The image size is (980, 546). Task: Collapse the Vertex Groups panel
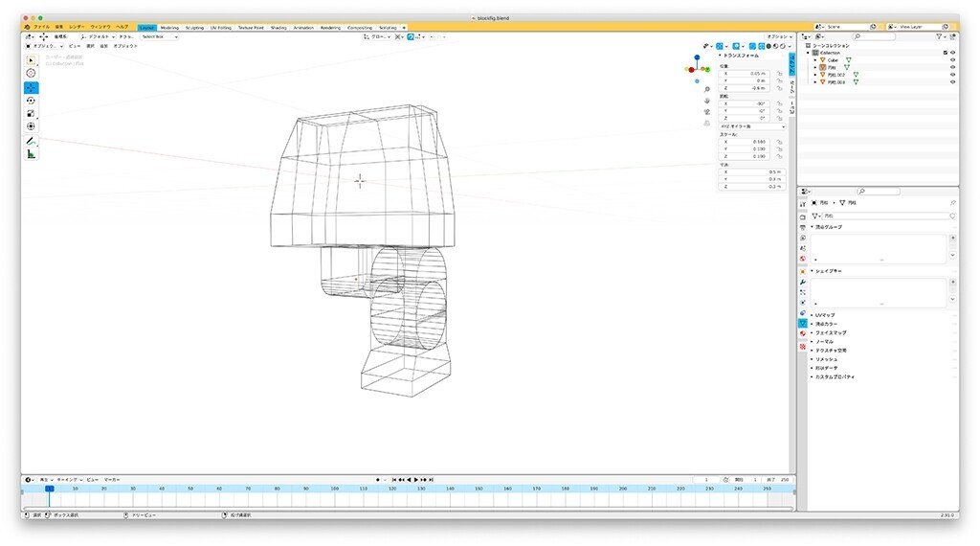pyautogui.click(x=828, y=227)
